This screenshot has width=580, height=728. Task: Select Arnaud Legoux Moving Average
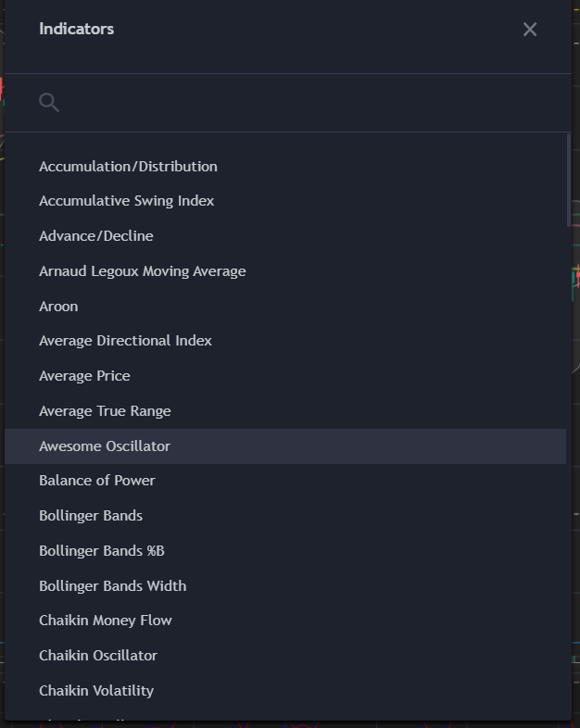(285, 271)
